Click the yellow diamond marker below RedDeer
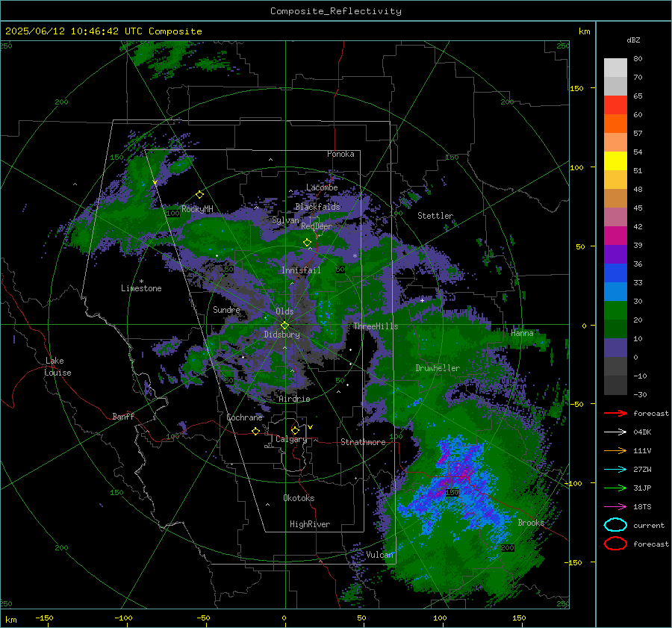This screenshot has height=628, width=672. click(x=307, y=242)
